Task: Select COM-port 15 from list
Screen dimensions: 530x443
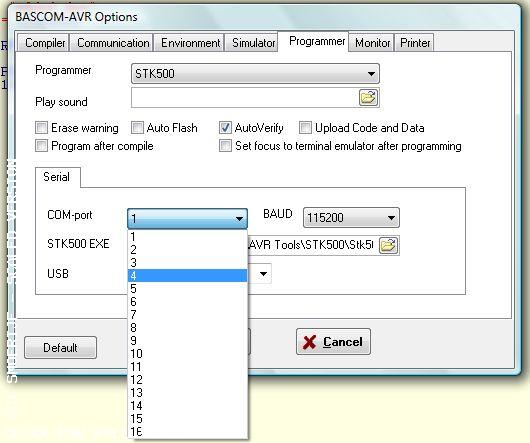Action: [188, 419]
